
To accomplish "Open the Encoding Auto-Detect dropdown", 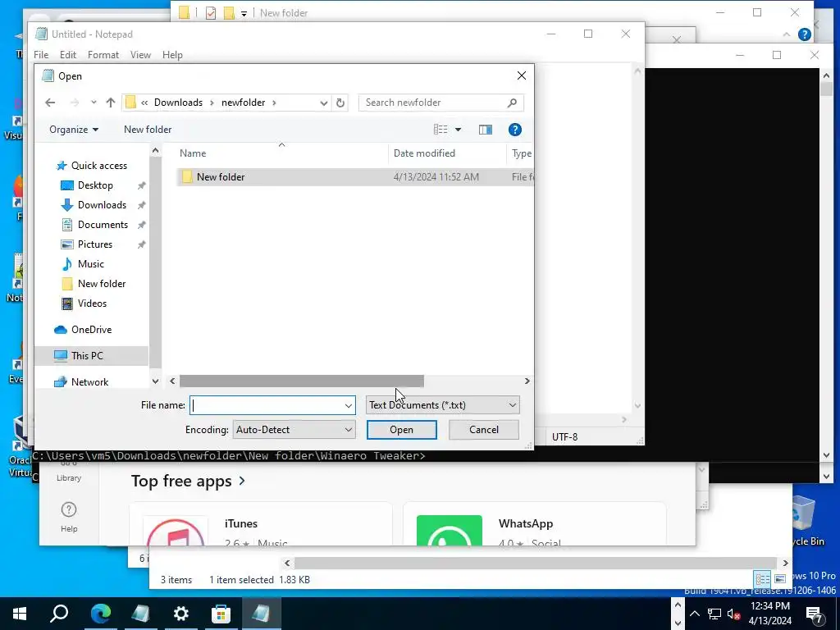I will click(x=294, y=430).
